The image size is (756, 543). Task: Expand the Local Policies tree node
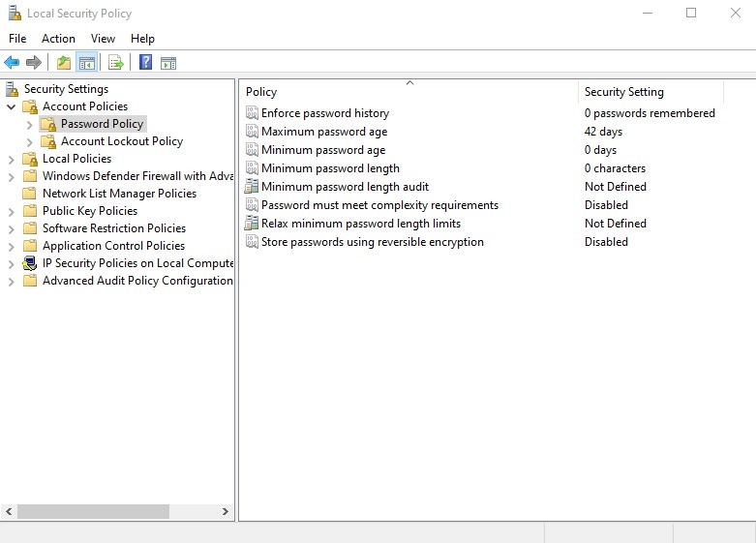tap(12, 159)
